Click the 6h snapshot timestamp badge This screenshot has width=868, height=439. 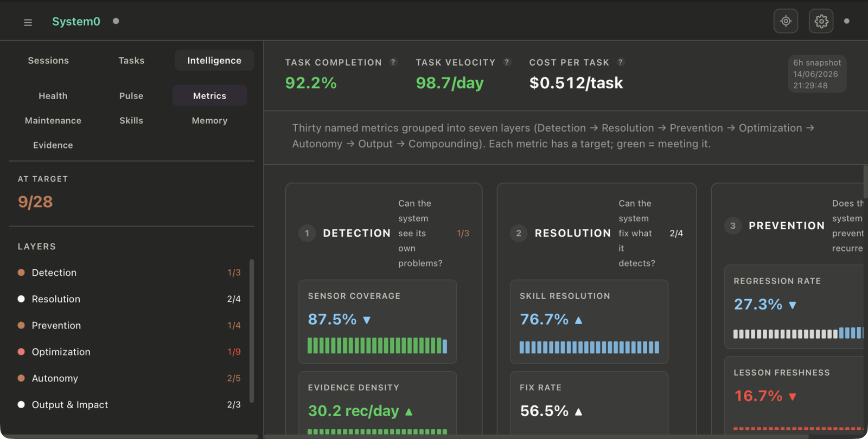pos(817,74)
